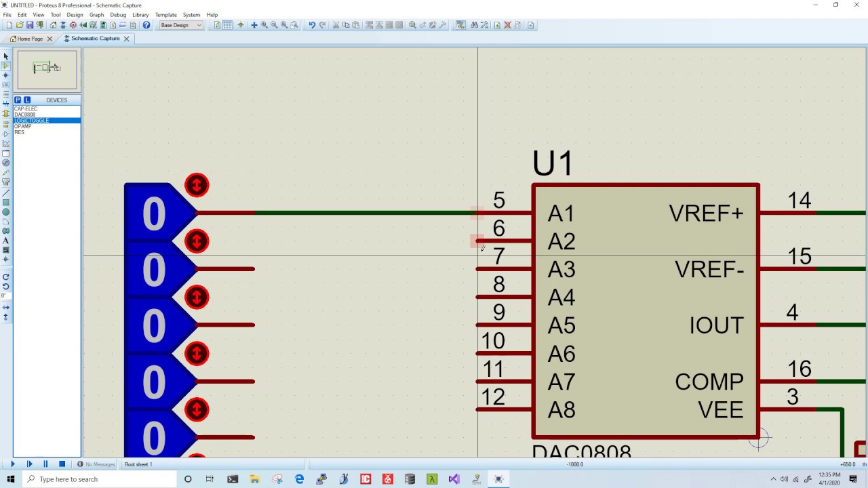Open the Edit menu

click(22, 14)
